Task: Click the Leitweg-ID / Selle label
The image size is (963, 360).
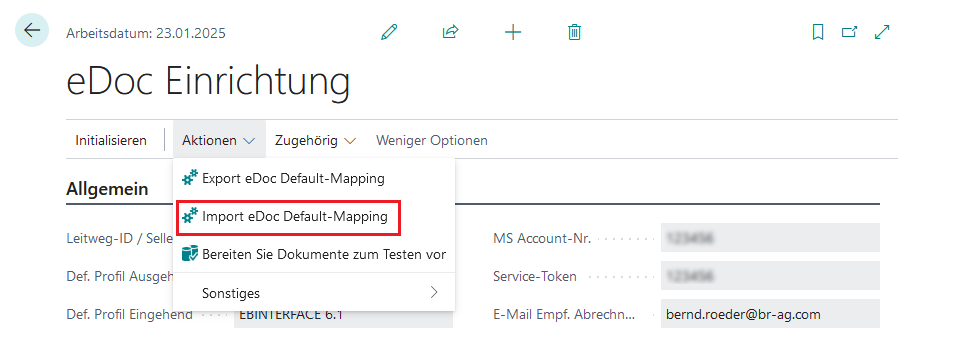Action: coord(119,238)
